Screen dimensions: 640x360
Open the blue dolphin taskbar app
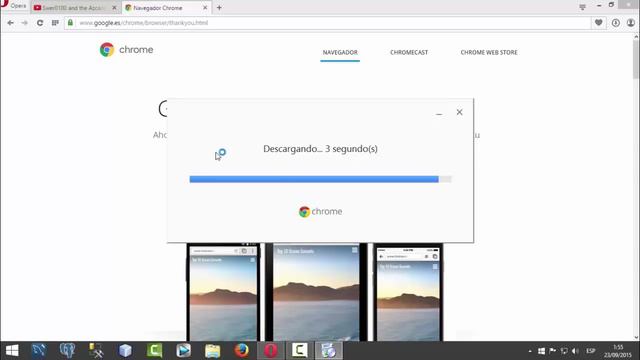pos(39,351)
